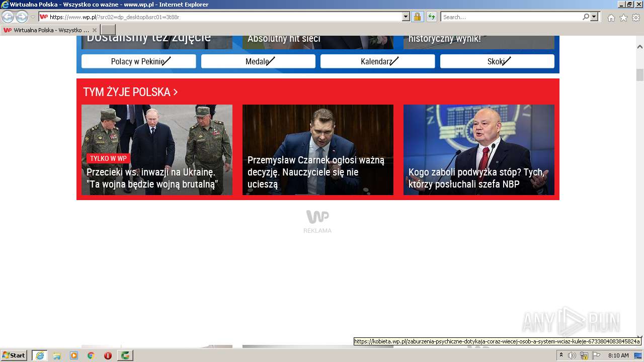This screenshot has height=362, width=644.
Task: Open Favorites with the star icon
Action: tap(623, 18)
